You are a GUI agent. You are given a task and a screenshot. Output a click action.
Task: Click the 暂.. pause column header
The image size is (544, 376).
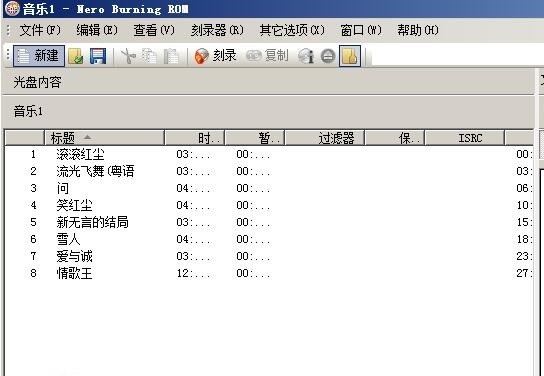(x=255, y=138)
